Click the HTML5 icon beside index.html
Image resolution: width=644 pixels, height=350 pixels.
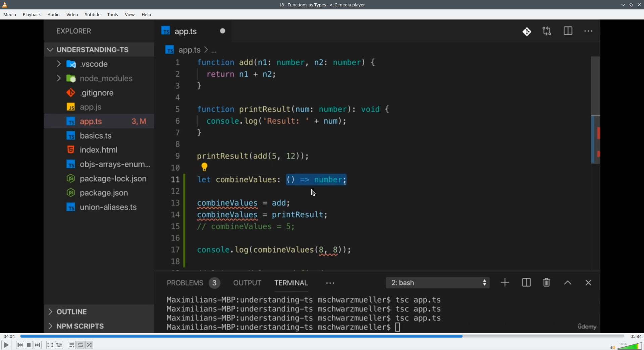coord(71,150)
